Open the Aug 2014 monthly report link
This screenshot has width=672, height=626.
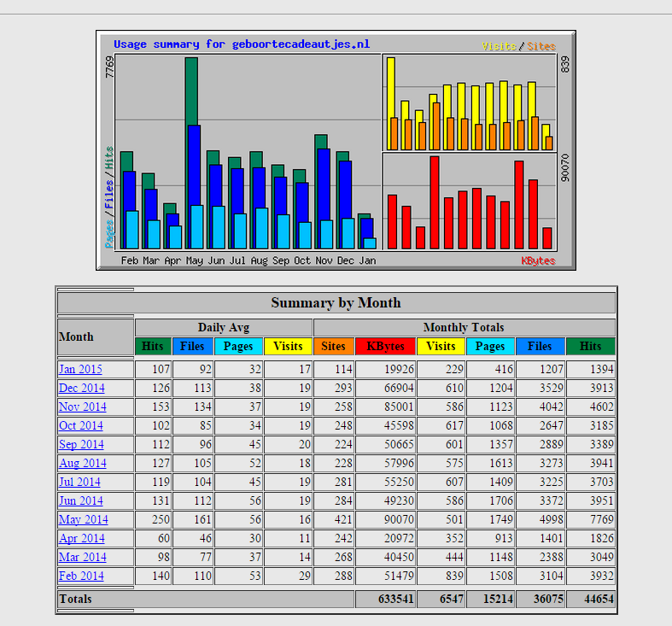[x=83, y=464]
